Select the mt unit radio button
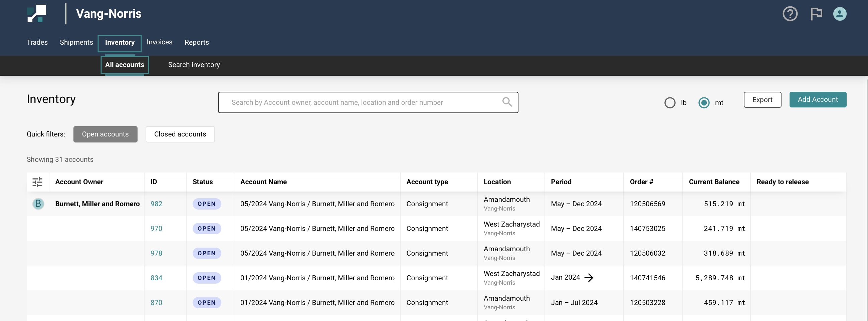The width and height of the screenshot is (868, 321). pyautogui.click(x=703, y=103)
